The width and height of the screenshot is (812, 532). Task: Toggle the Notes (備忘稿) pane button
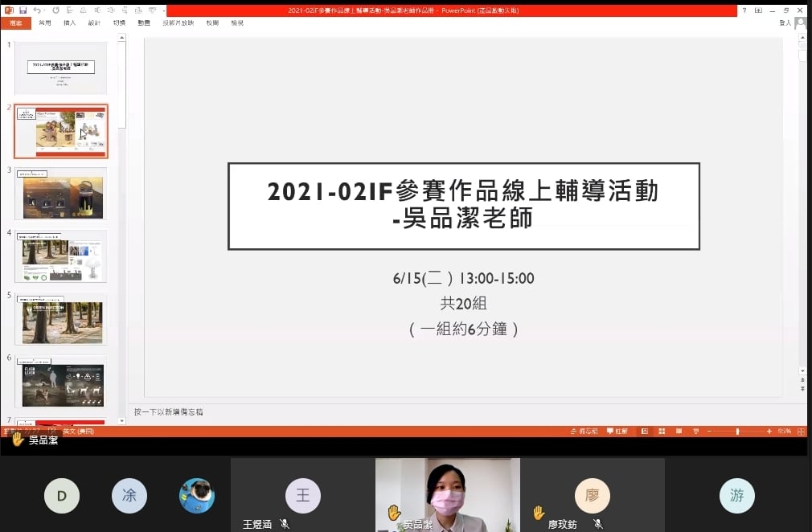[x=584, y=432]
